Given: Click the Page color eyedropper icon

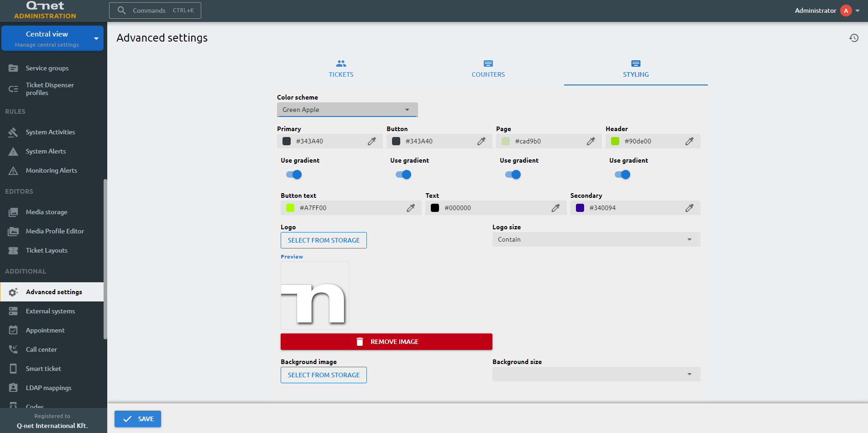Looking at the screenshot, I should 591,141.
